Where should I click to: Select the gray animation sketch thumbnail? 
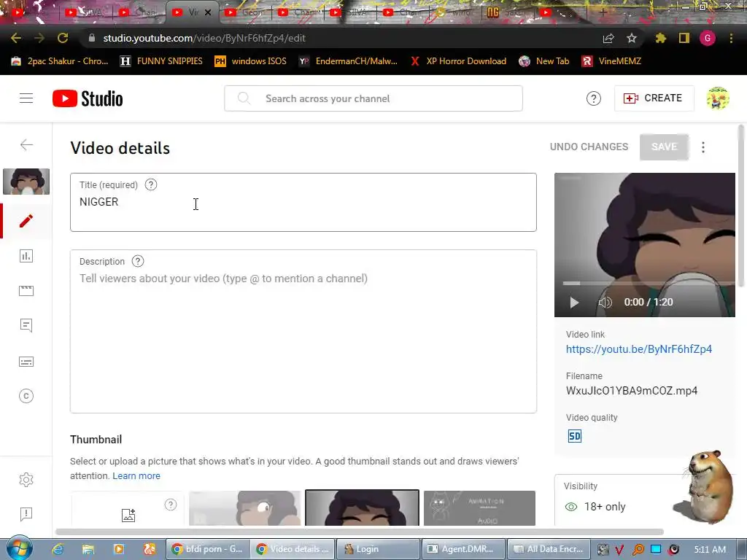tap(479, 508)
